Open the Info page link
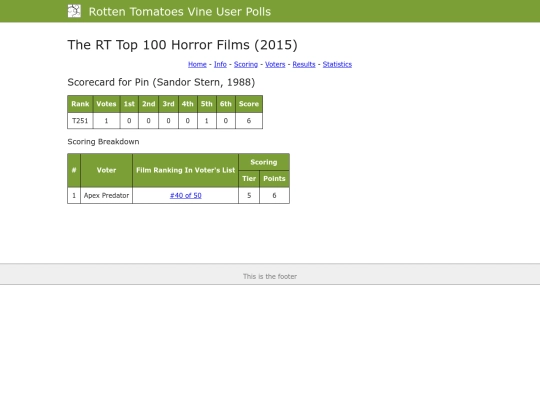 (220, 64)
